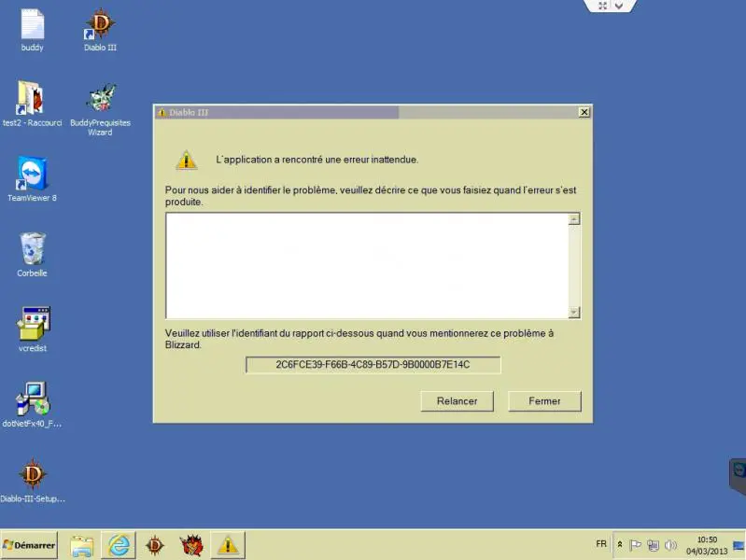Click the Démarrer start button
Image resolution: width=746 pixels, height=560 pixels.
[x=29, y=545]
